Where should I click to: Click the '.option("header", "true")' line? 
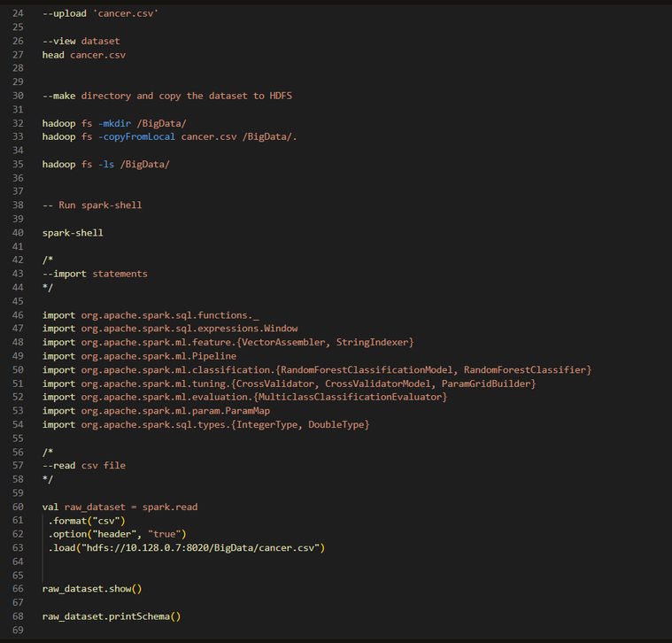116,534
